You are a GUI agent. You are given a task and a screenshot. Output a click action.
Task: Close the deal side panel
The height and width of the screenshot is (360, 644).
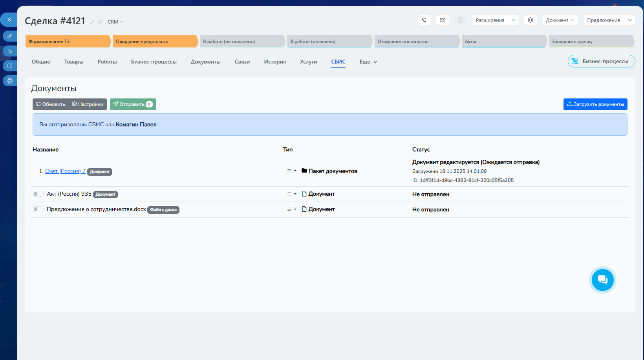point(9,20)
